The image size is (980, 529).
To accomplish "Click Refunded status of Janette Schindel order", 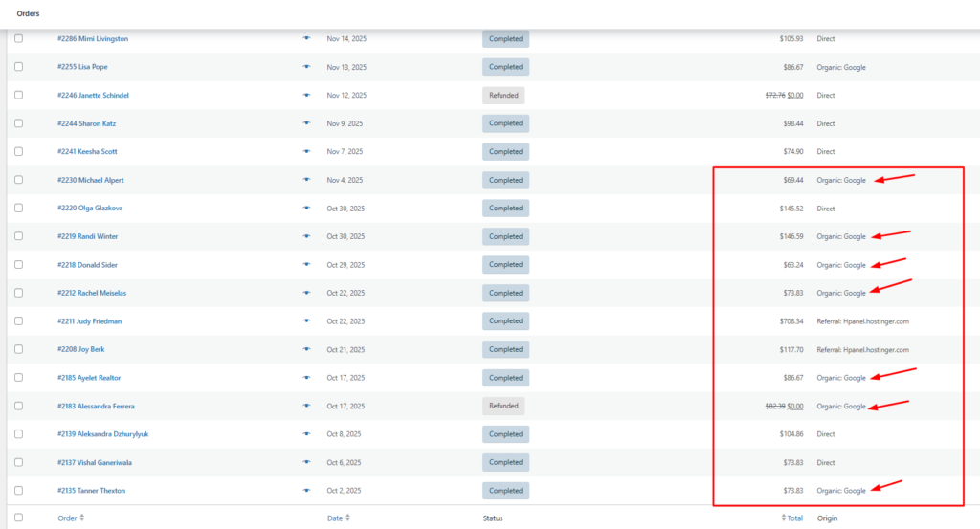I will [x=503, y=96].
